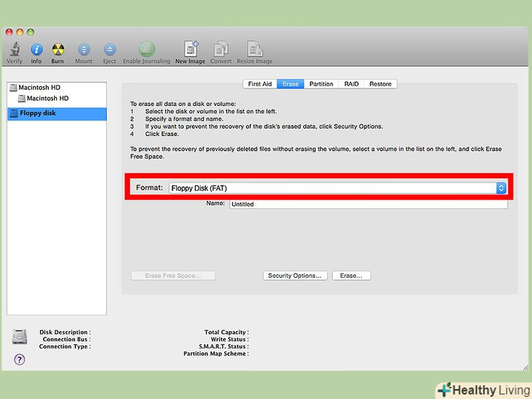Image resolution: width=532 pixels, height=399 pixels.
Task: Click the Erase Free Space button
Action: [173, 275]
